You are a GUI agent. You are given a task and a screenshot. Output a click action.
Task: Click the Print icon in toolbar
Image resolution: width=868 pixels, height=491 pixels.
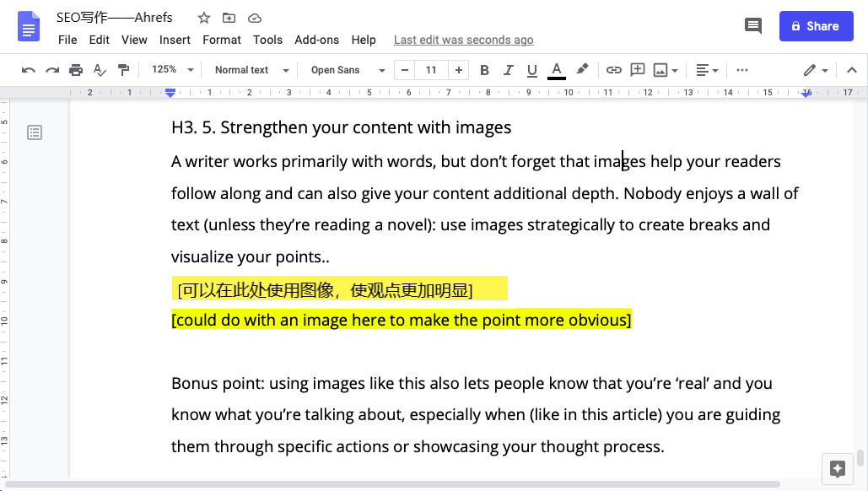[x=76, y=70]
